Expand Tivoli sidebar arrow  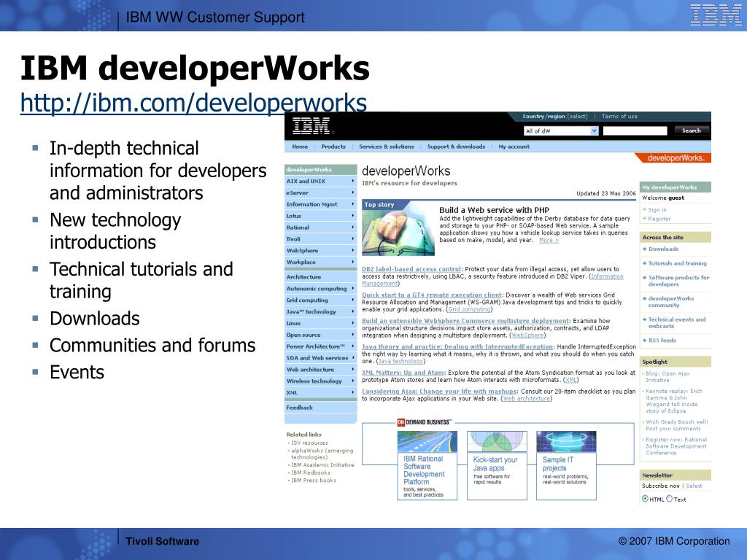[x=352, y=238]
